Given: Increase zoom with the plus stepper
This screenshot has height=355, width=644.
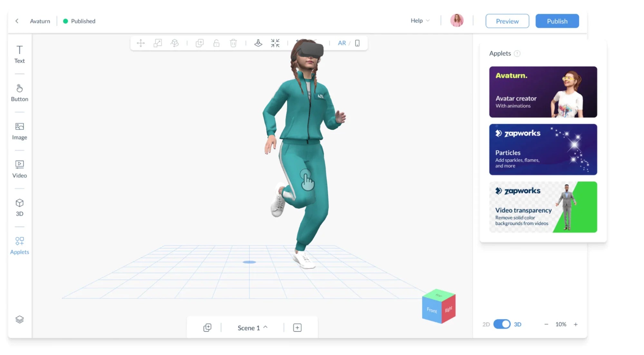Looking at the screenshot, I should click(x=576, y=324).
